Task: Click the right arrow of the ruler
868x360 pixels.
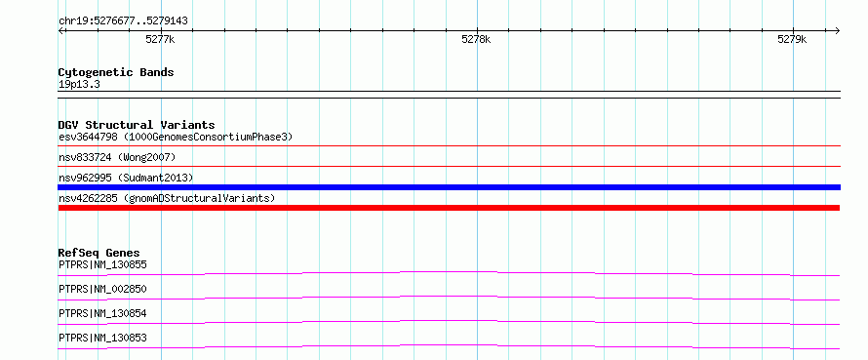Action: [837, 30]
